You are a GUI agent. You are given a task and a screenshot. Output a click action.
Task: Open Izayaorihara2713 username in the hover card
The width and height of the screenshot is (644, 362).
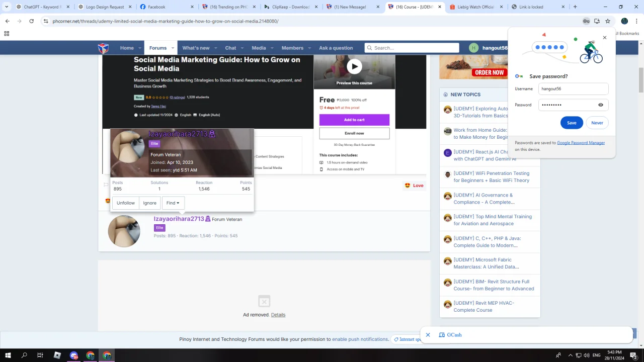coord(178,134)
